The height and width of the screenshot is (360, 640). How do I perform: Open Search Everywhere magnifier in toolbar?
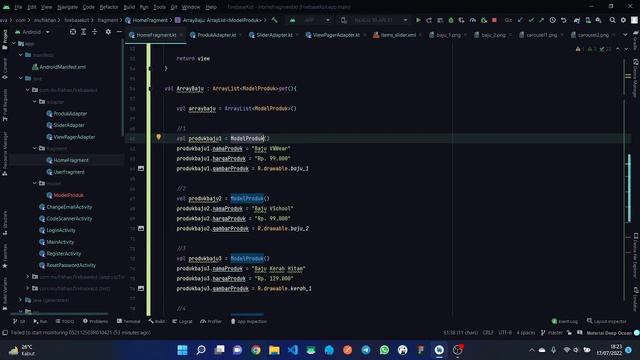(612, 20)
